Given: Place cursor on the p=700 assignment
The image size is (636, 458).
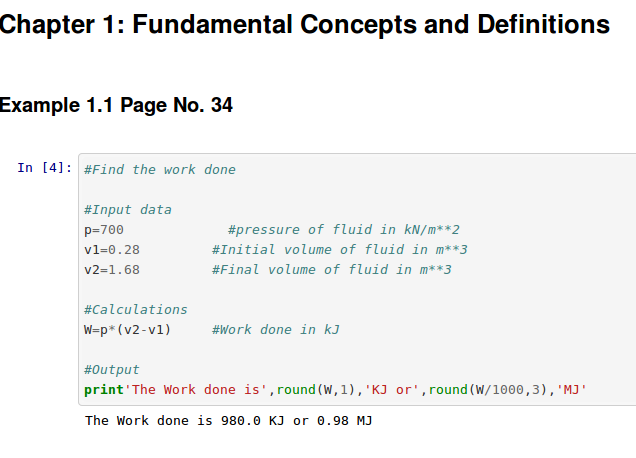Looking at the screenshot, I should click(104, 230).
